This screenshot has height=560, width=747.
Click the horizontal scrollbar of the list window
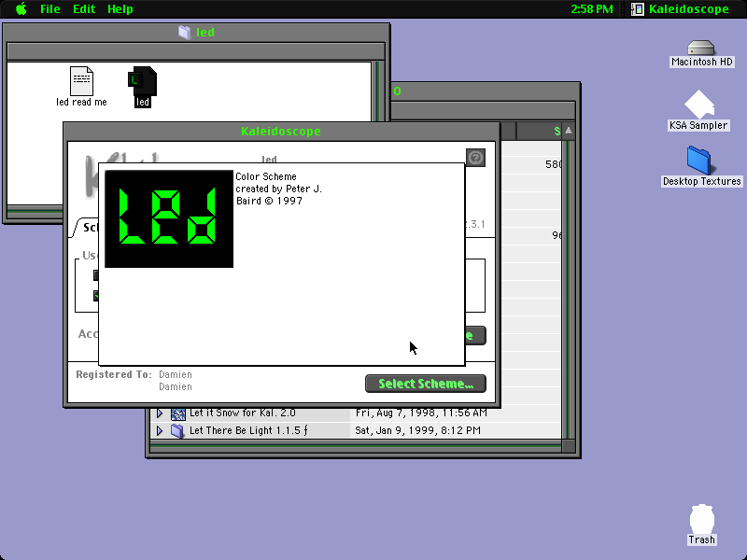[x=356, y=446]
